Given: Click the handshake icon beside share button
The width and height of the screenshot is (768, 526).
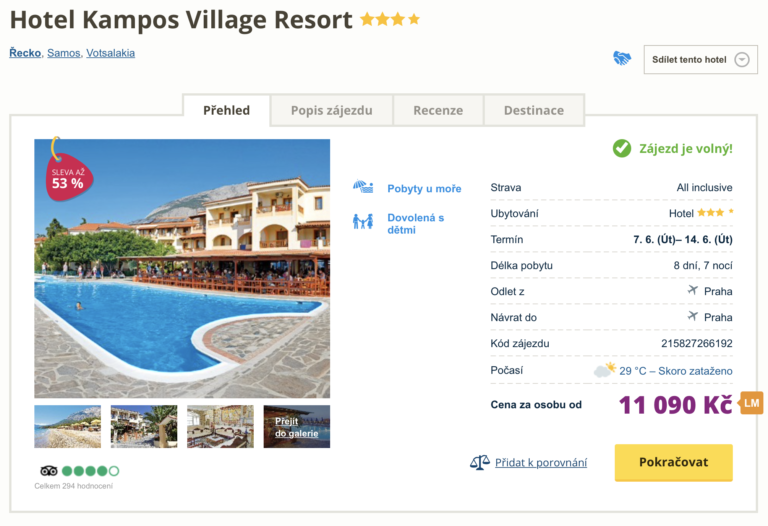Looking at the screenshot, I should [x=622, y=59].
